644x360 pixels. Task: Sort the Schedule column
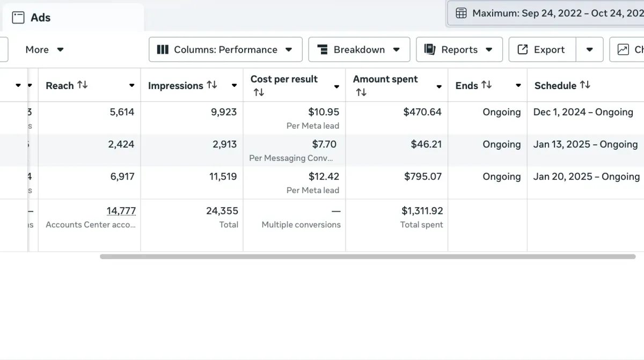(x=585, y=85)
